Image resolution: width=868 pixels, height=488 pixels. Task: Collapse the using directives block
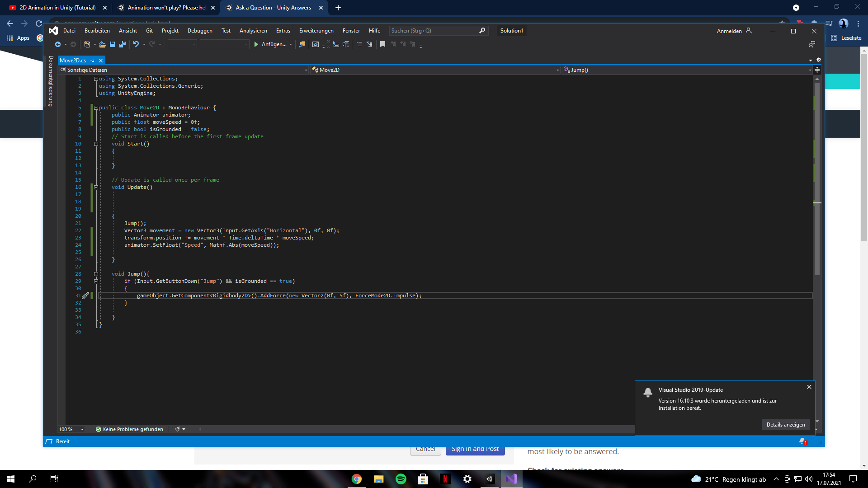[96, 79]
